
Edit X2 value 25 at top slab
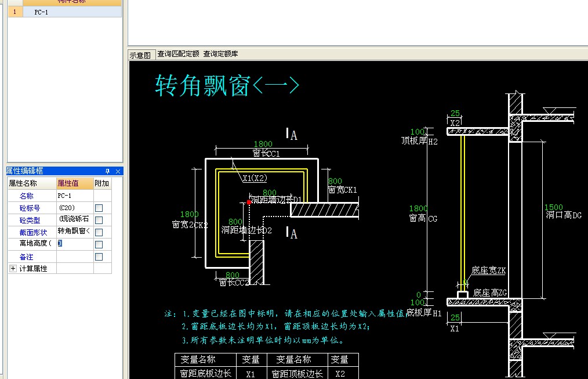point(455,113)
